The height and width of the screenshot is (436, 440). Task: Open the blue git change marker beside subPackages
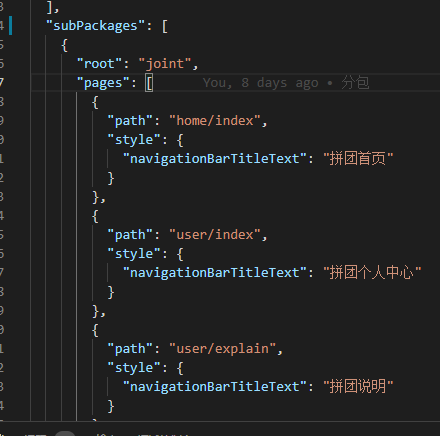pyautogui.click(x=11, y=26)
